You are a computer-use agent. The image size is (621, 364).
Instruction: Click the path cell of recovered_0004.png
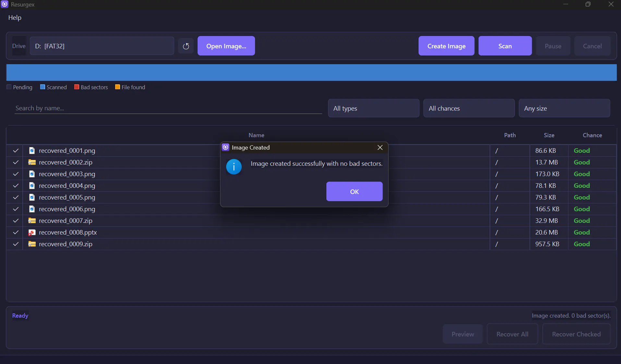510,186
